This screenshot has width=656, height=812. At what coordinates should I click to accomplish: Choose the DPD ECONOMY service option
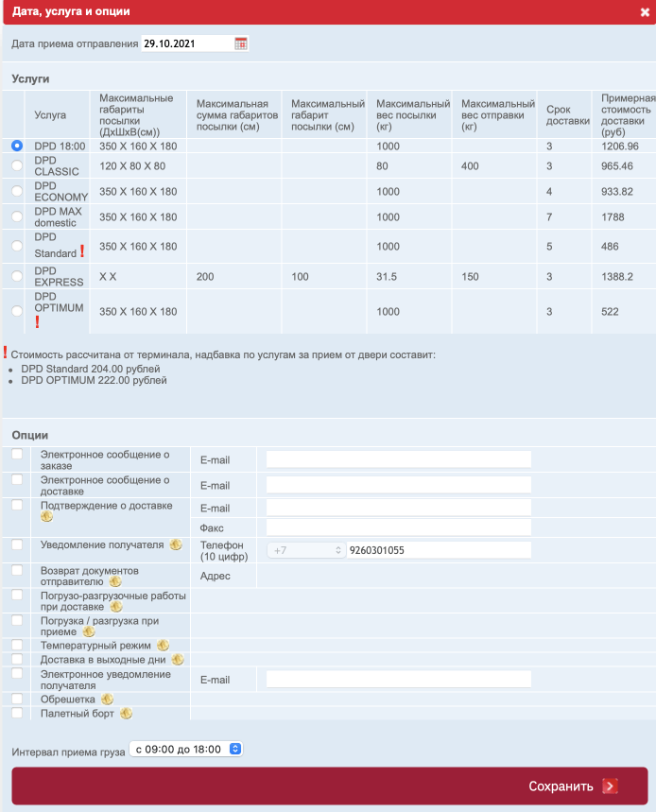pos(17,191)
